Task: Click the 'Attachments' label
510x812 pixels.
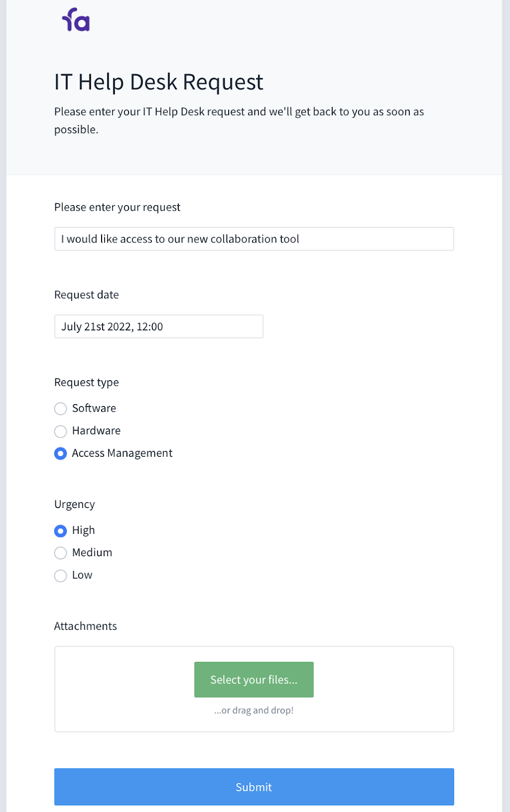Action: (85, 626)
